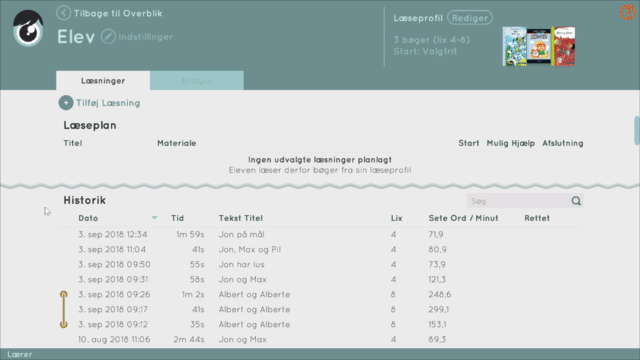The height and width of the screenshot is (360, 640).
Task: Sort by the Tekst Titel column header
Action: [x=240, y=218]
